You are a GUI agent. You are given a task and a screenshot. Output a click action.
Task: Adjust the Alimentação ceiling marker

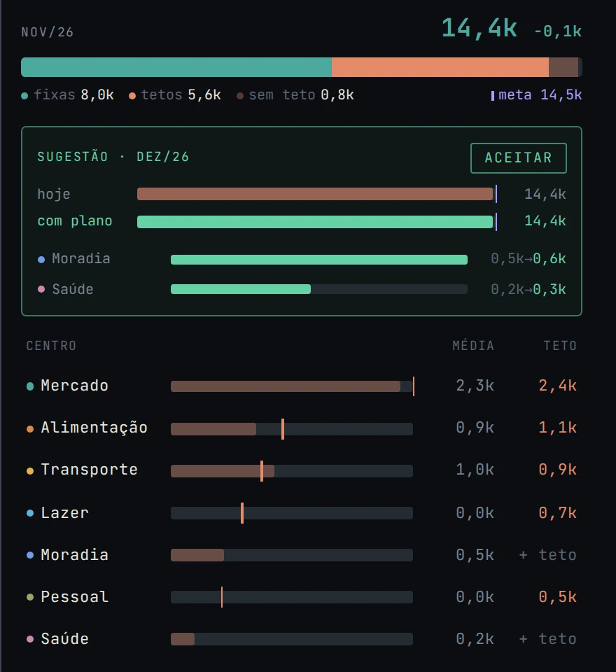[283, 428]
